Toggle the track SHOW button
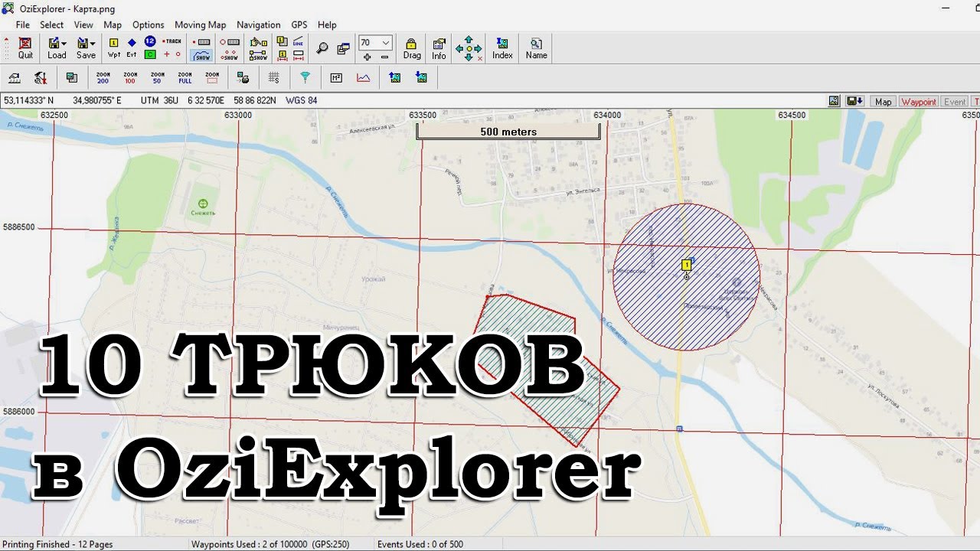The height and width of the screenshot is (551, 980). (202, 55)
